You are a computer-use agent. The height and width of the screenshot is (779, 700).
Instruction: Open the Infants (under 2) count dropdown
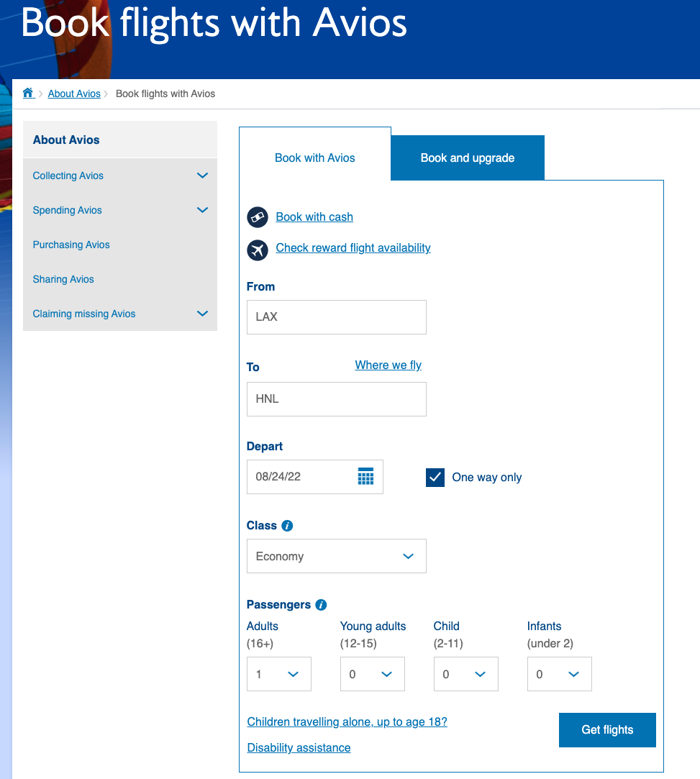click(560, 674)
